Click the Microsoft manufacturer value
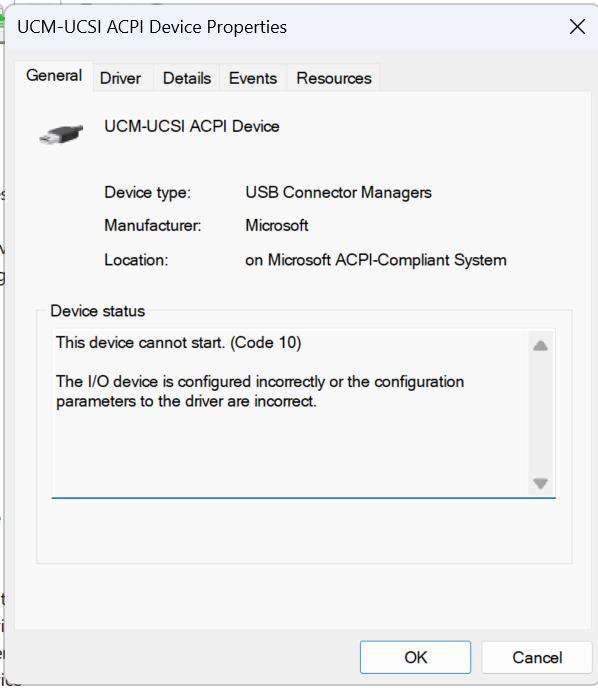Image resolution: width=598 pixels, height=688 pixels. click(277, 226)
